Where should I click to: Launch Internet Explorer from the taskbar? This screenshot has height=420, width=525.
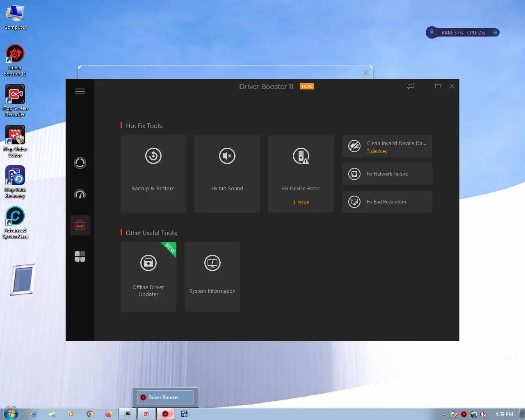pyautogui.click(x=33, y=414)
